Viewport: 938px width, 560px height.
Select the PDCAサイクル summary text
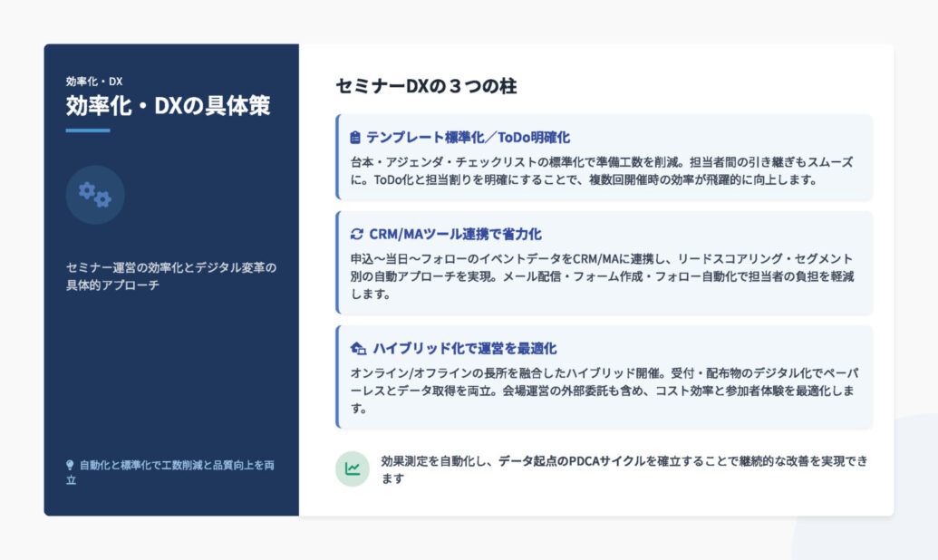(x=624, y=469)
